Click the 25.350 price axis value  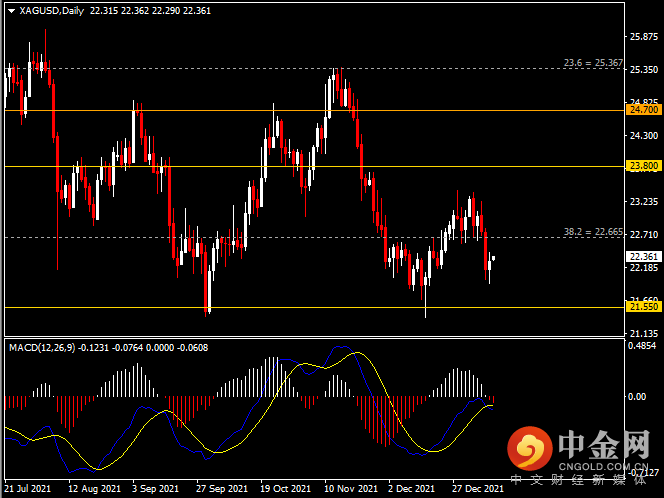click(x=644, y=70)
